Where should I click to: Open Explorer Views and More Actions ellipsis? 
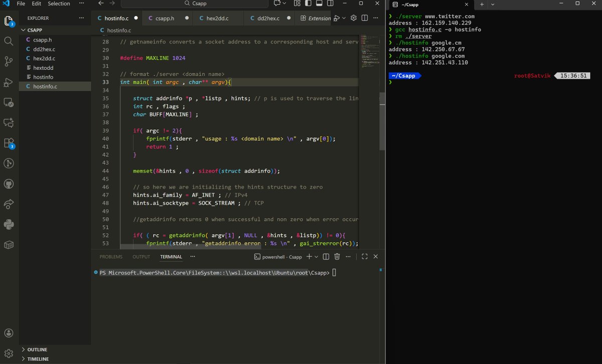pyautogui.click(x=82, y=18)
